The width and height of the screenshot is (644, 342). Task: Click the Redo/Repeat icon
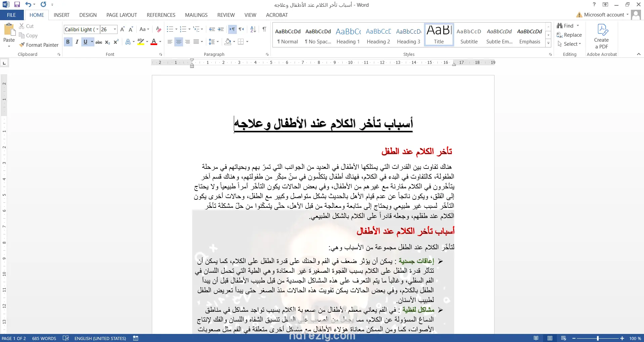click(x=43, y=5)
